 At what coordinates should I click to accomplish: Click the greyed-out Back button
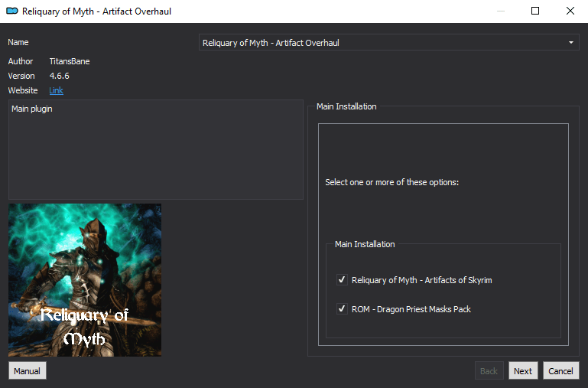click(x=489, y=371)
